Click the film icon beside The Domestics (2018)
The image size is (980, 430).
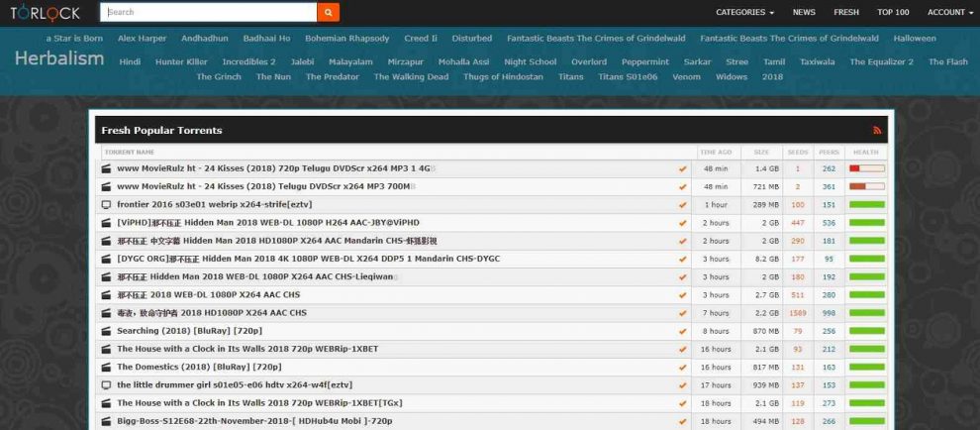click(x=107, y=367)
